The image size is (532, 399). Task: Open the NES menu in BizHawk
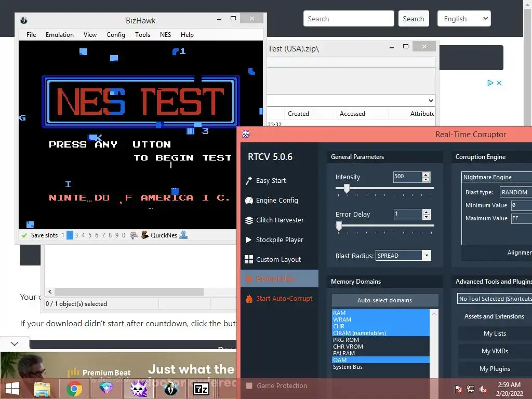point(166,35)
